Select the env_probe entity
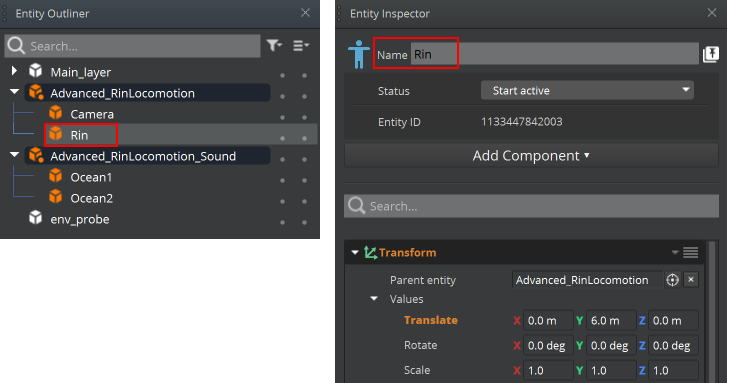Screen dimensions: 730x383 (80, 219)
